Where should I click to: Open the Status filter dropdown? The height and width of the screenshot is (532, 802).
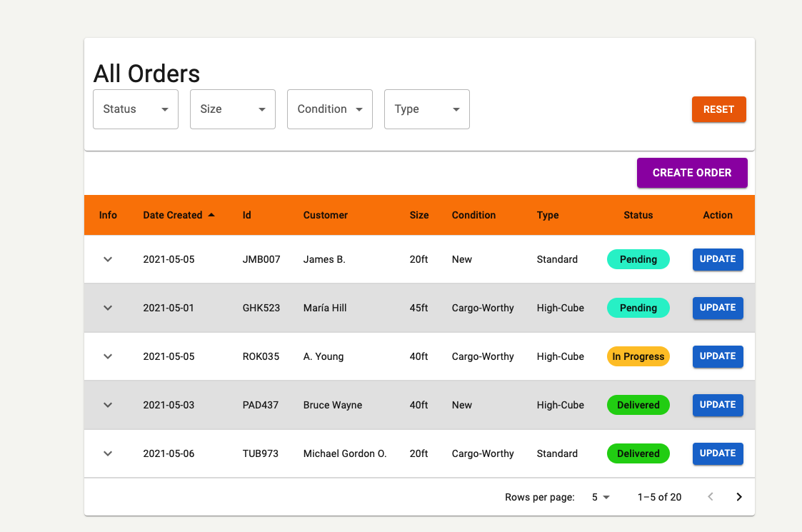click(136, 109)
